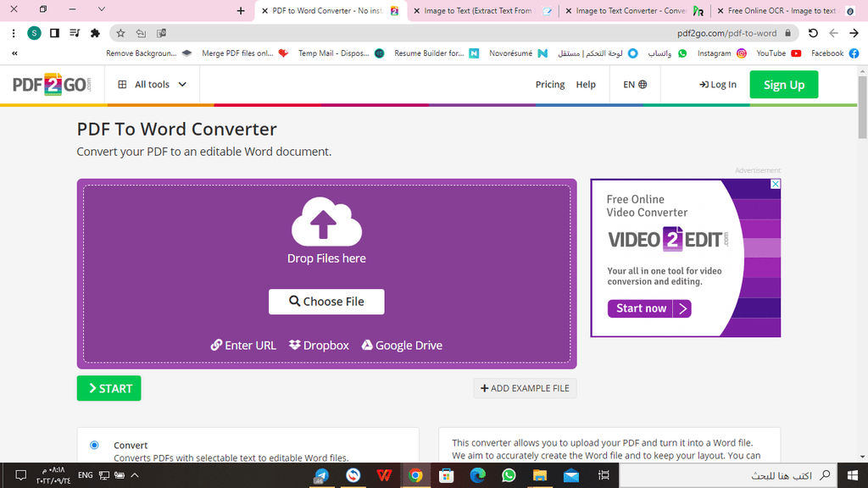The height and width of the screenshot is (488, 868).
Task: Click the share page icon
Action: coord(142,33)
